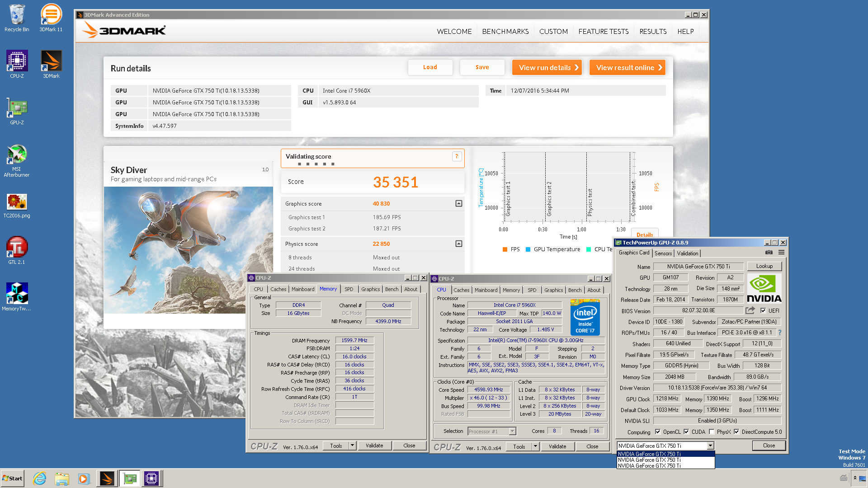Viewport: 868px width, 488px height.
Task: Switch to the Validation tab in GPU-Z
Action: click(x=688, y=253)
